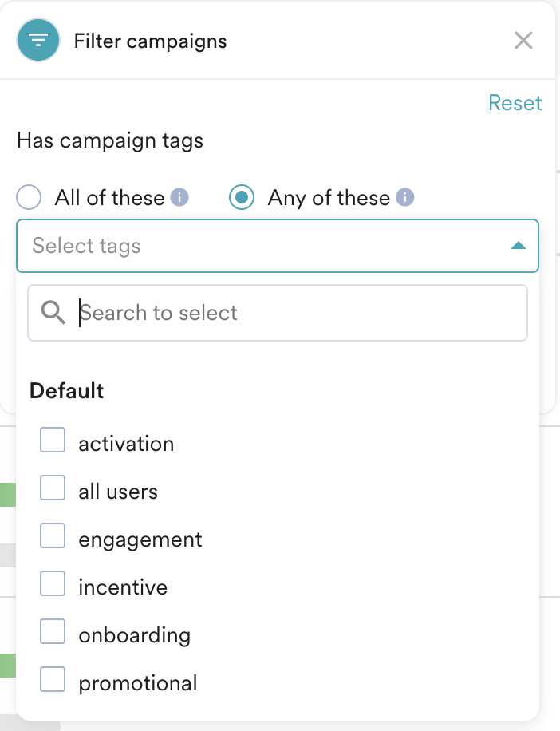Screen dimensions: 560x731
Task: Click the magnifying glass search icon
Action: click(x=53, y=313)
